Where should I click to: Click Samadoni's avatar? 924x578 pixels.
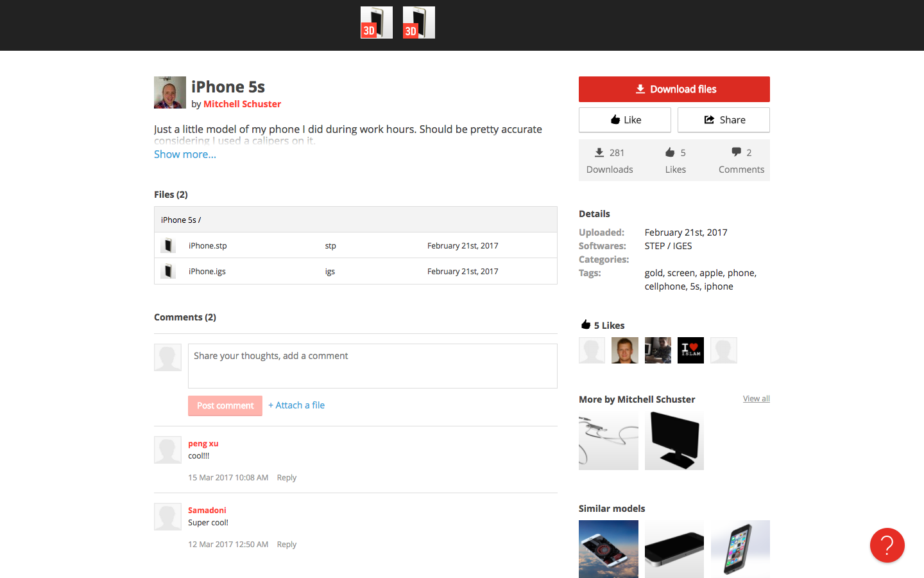click(x=167, y=516)
